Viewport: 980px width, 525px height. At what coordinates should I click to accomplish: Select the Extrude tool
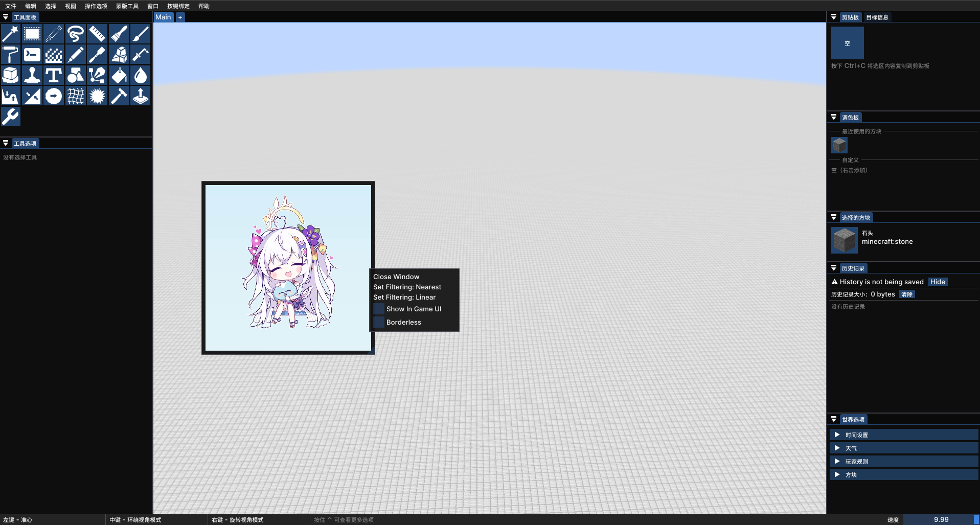coord(141,96)
